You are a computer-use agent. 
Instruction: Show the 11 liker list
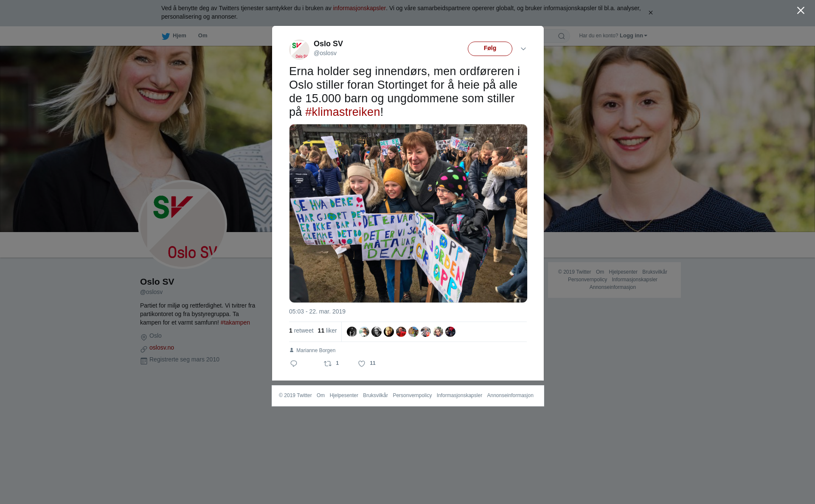point(327,330)
